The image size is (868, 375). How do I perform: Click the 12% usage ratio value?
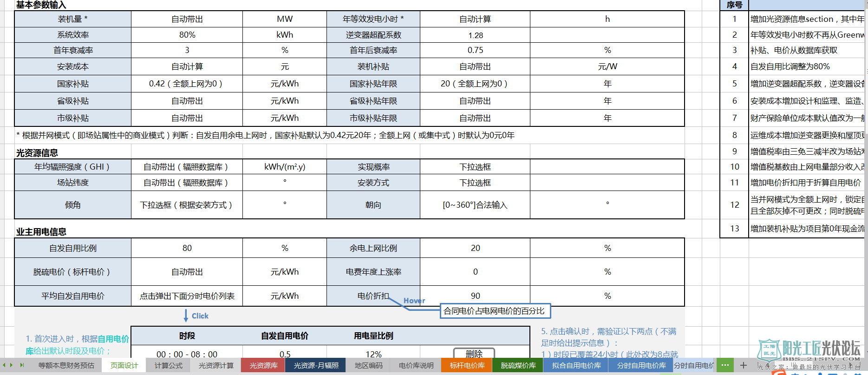click(373, 354)
